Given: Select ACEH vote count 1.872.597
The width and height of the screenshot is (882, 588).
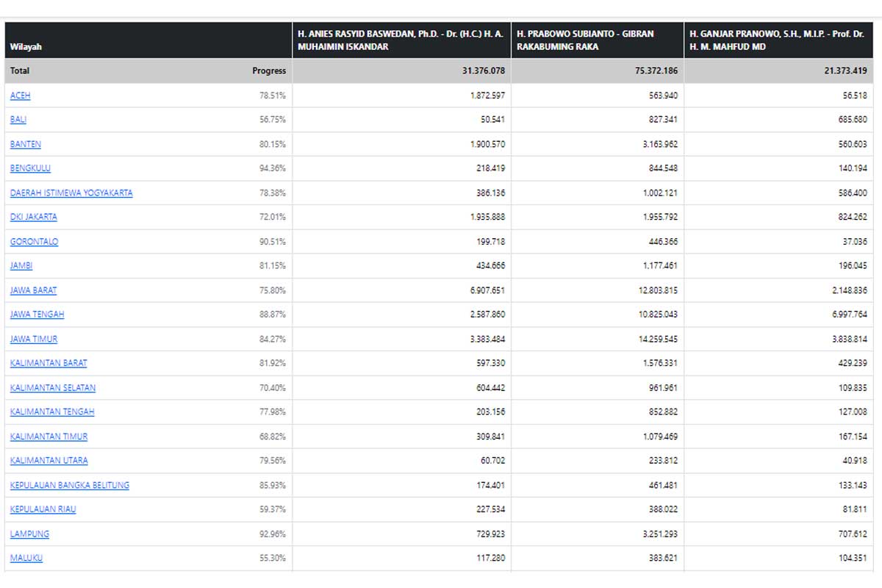Looking at the screenshot, I should (x=488, y=96).
